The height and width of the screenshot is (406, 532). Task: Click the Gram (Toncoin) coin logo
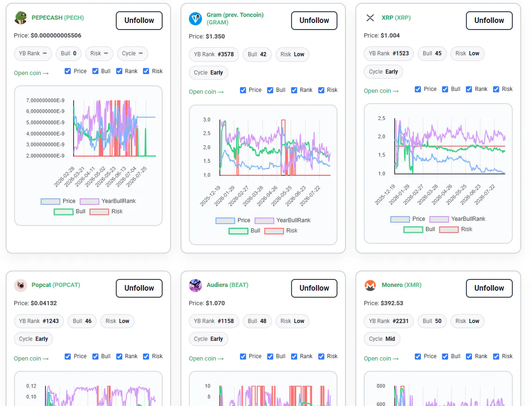point(195,19)
